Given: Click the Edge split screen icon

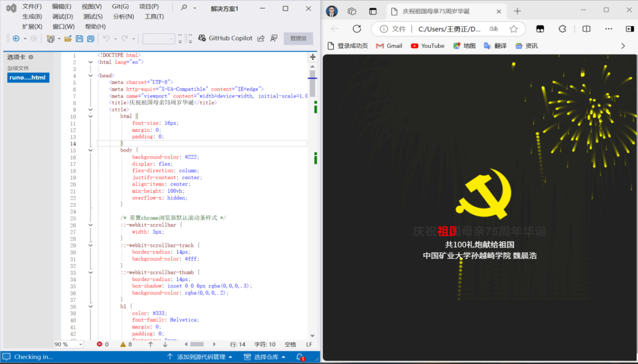Looking at the screenshot, I should [586, 29].
